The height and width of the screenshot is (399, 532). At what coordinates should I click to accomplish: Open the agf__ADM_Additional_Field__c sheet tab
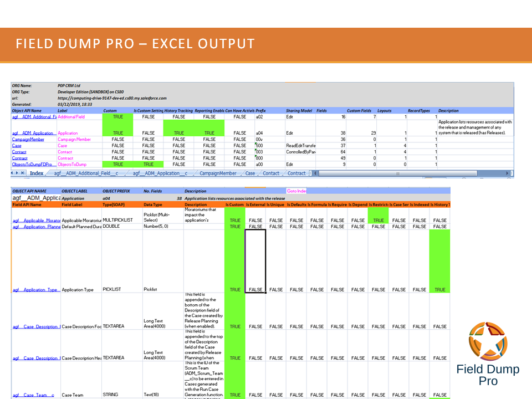86,173
